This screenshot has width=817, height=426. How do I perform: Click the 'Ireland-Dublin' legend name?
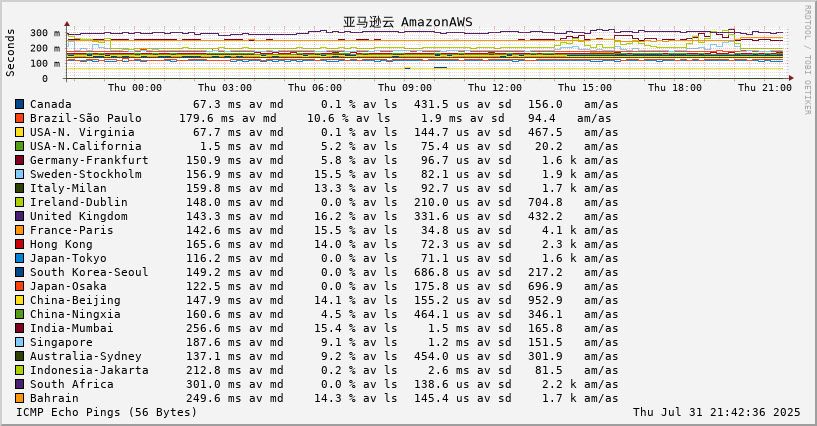[x=79, y=202]
